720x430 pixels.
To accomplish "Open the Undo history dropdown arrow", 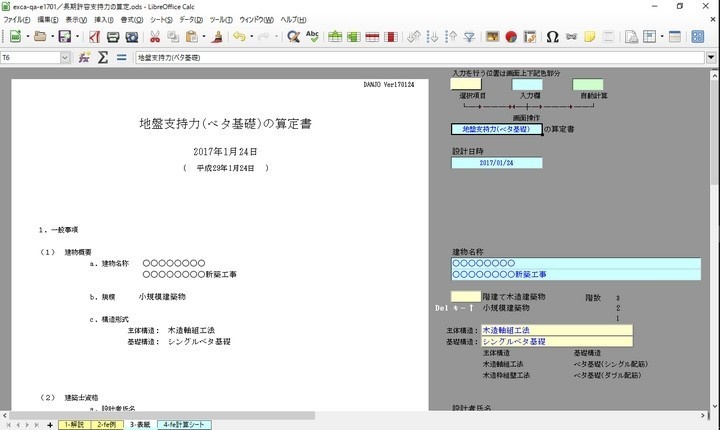I will (x=251, y=37).
